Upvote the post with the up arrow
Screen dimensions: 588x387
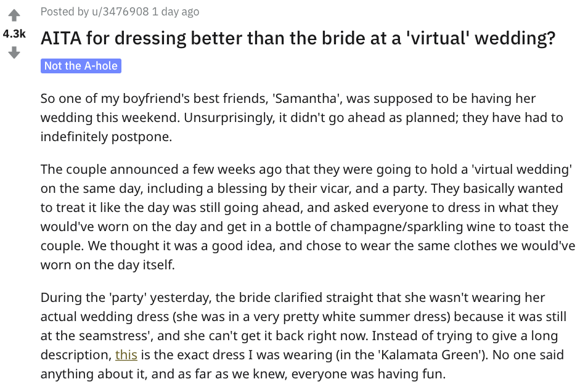click(14, 15)
